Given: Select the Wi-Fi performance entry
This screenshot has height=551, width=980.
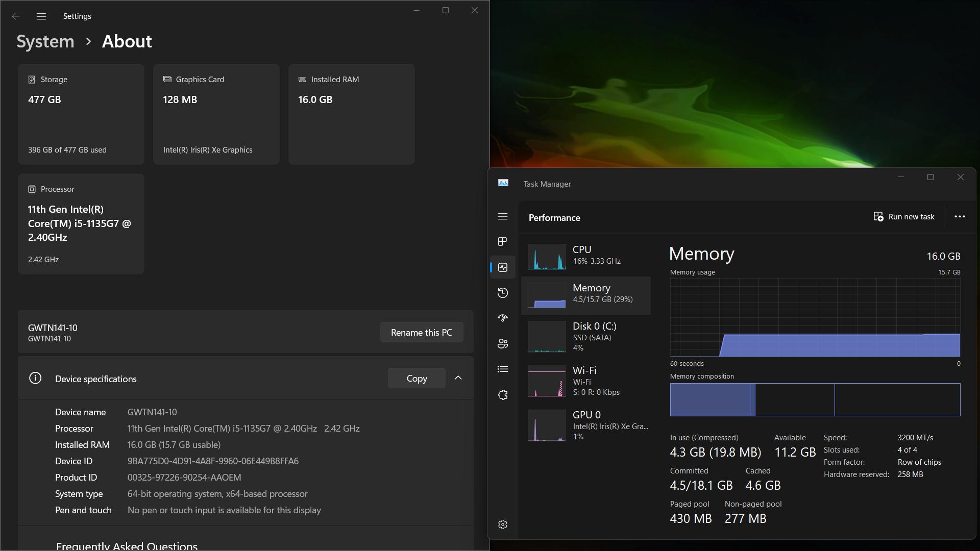Looking at the screenshot, I should click(586, 381).
